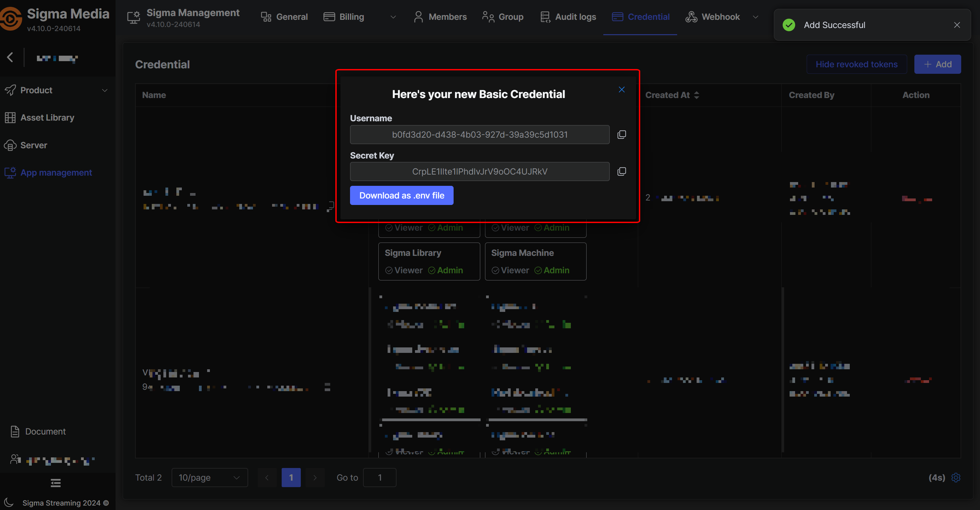
Task: Toggle dark mode moon icon
Action: [9, 502]
